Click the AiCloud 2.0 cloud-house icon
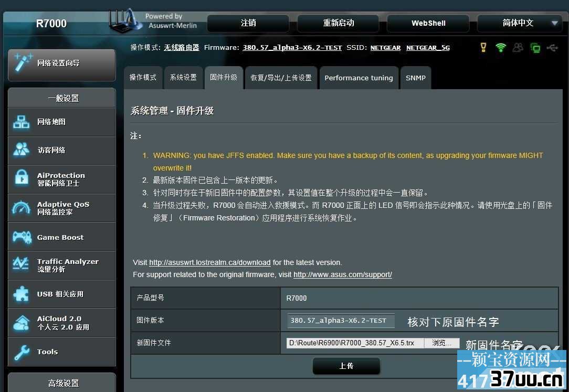The width and height of the screenshot is (569, 392). click(x=22, y=323)
